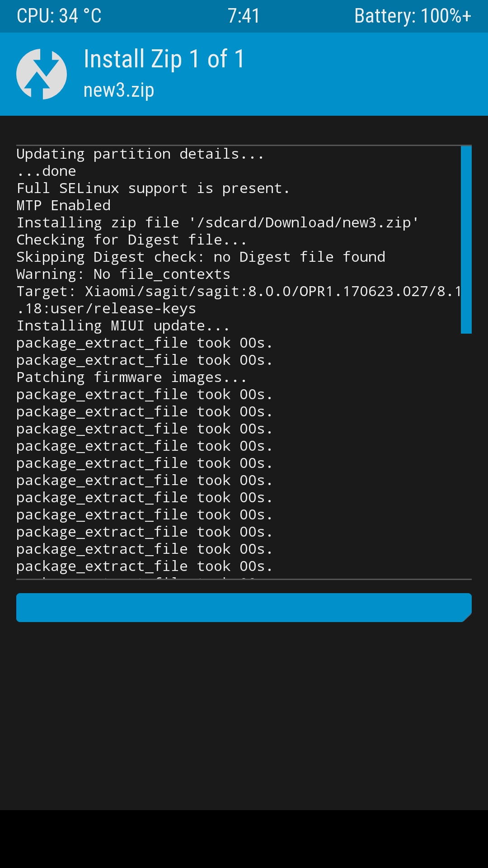The height and width of the screenshot is (868, 488).
Task: Click the 'Patching firmware images...' line
Action: pos(131,377)
